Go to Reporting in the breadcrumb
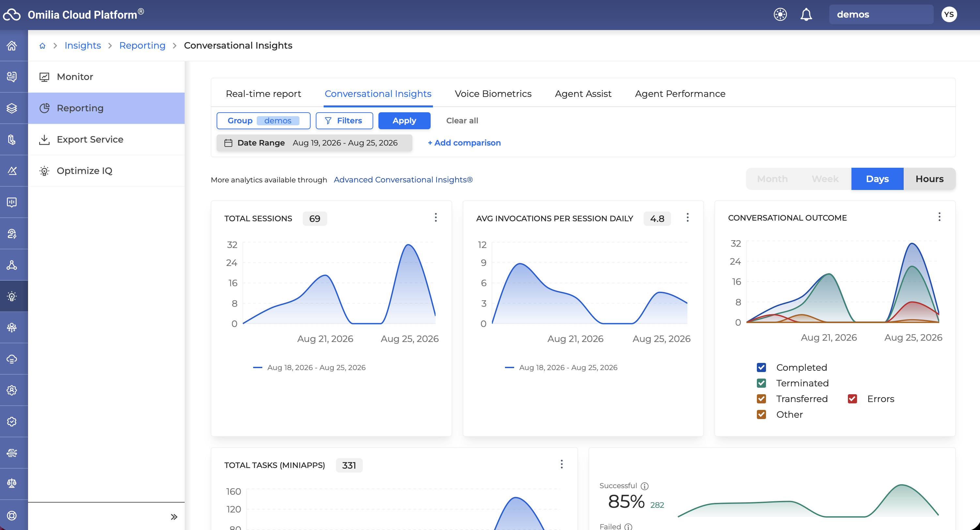The width and height of the screenshot is (980, 530). click(142, 46)
